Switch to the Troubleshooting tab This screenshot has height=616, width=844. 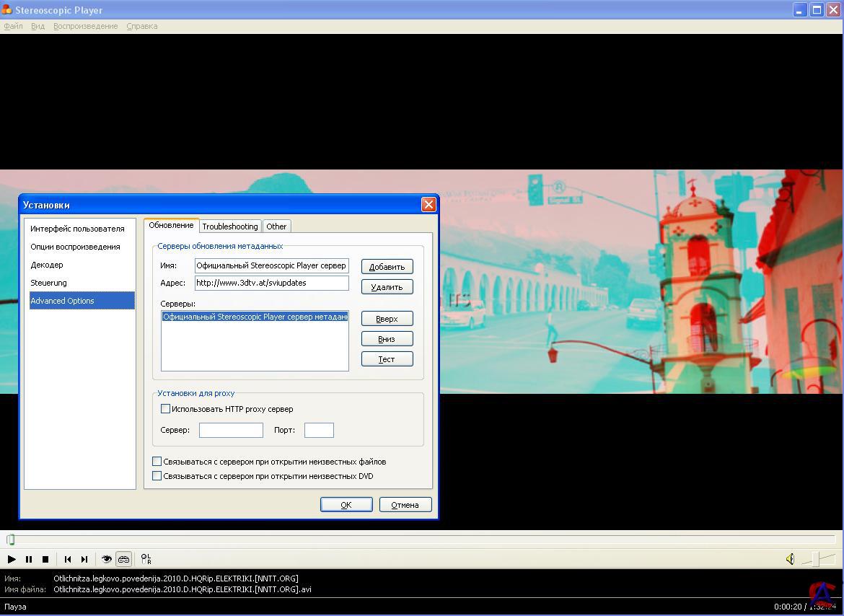(229, 226)
